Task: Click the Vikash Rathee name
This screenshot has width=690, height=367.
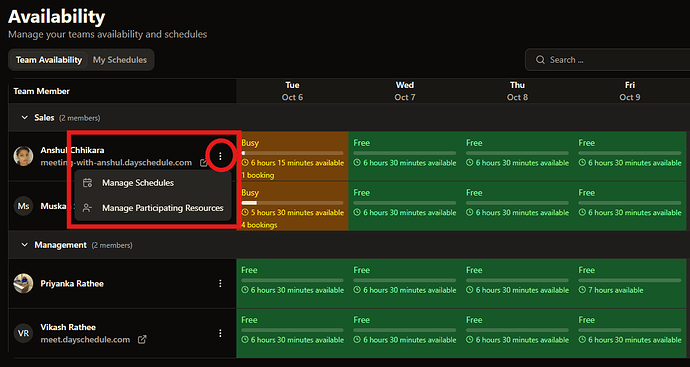Action: (68, 327)
